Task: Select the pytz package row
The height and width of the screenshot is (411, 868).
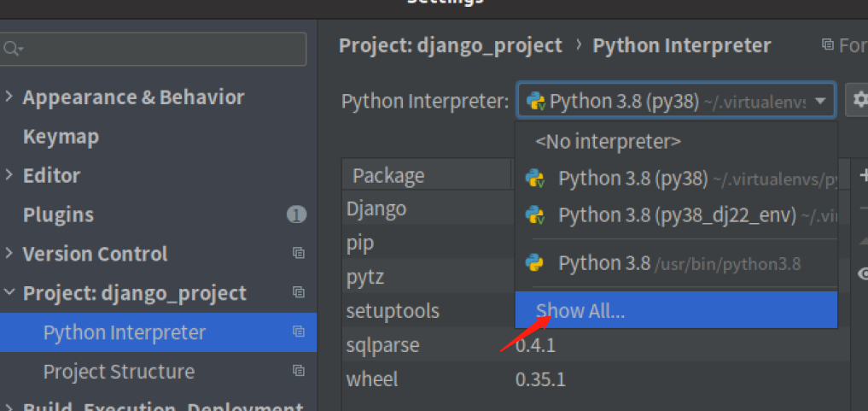Action: pos(428,276)
